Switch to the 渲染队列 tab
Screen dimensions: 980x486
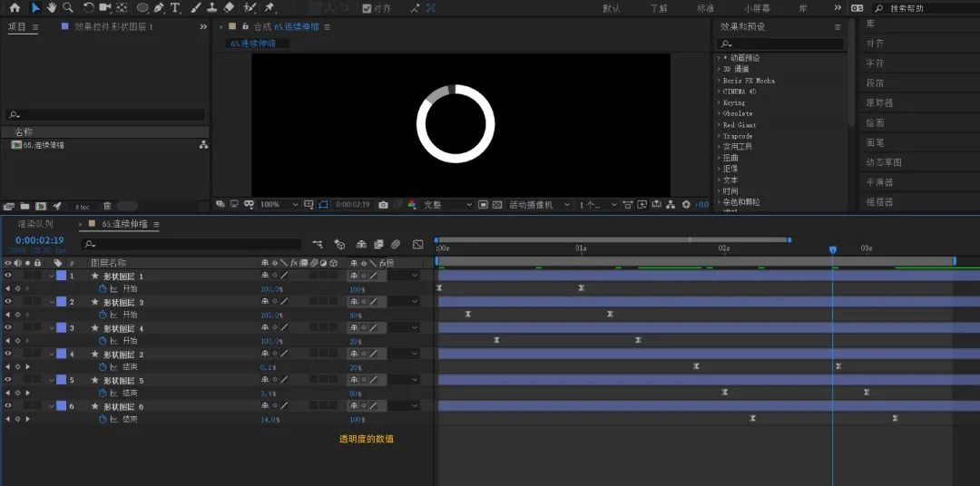pyautogui.click(x=35, y=224)
